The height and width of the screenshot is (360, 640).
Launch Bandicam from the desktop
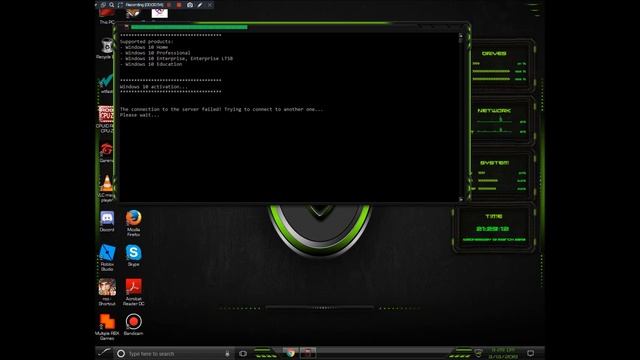pos(133,324)
